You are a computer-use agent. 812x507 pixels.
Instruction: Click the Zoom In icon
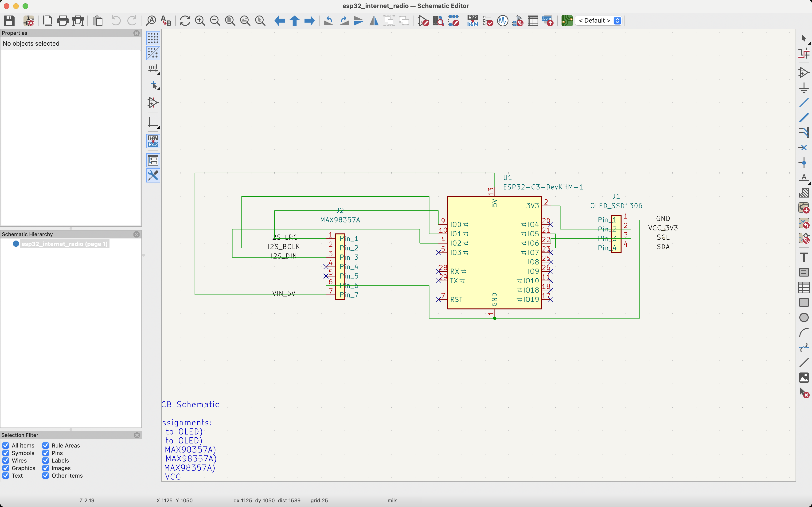coord(200,21)
